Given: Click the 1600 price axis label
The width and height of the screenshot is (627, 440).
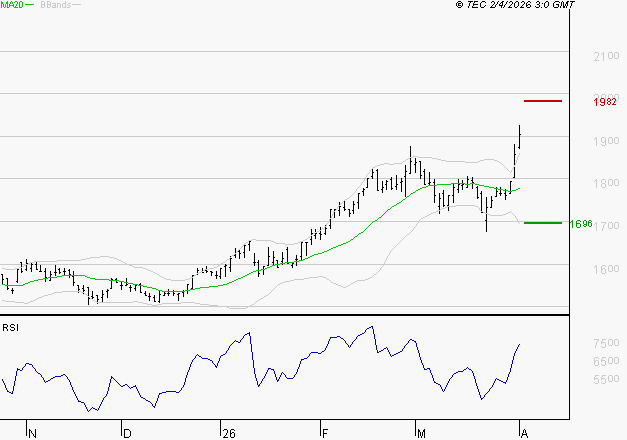Looking at the screenshot, I should pyautogui.click(x=606, y=269).
